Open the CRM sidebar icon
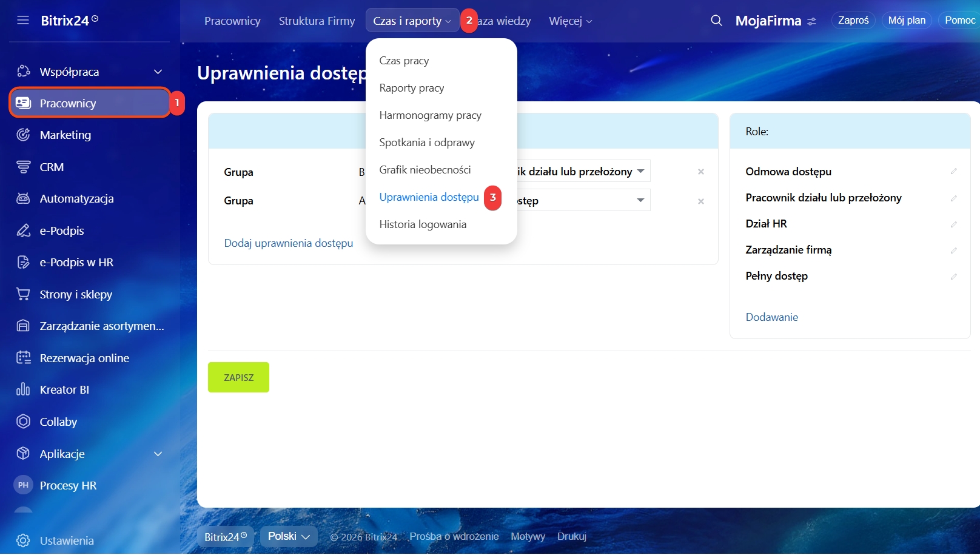Screen dimensions: 980x555 [x=23, y=167]
